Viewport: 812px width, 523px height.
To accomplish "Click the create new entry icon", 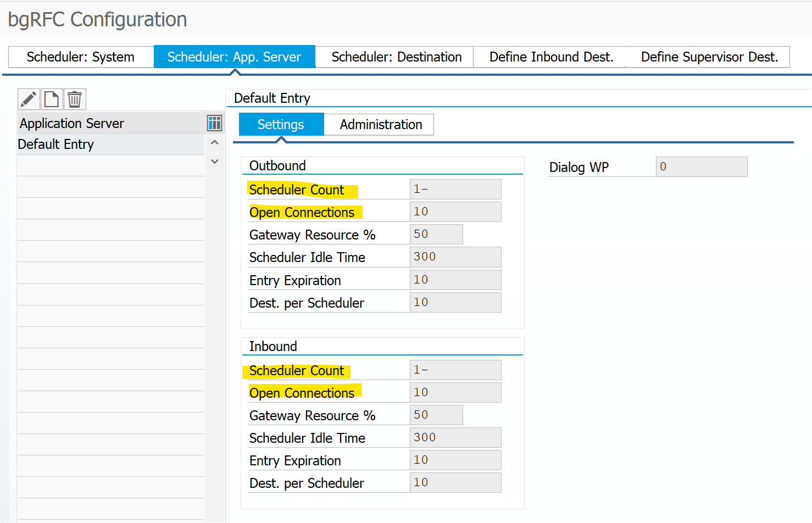I will (52, 99).
